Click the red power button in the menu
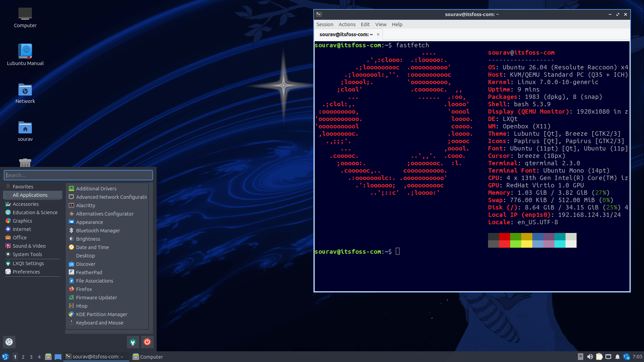644x362 pixels. [147, 342]
